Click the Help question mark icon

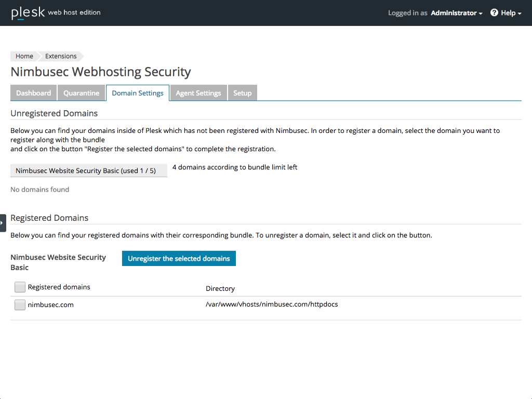(495, 13)
